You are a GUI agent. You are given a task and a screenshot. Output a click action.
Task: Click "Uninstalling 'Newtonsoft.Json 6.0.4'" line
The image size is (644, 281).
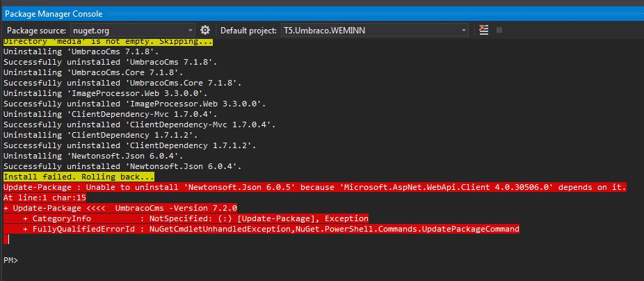click(93, 156)
